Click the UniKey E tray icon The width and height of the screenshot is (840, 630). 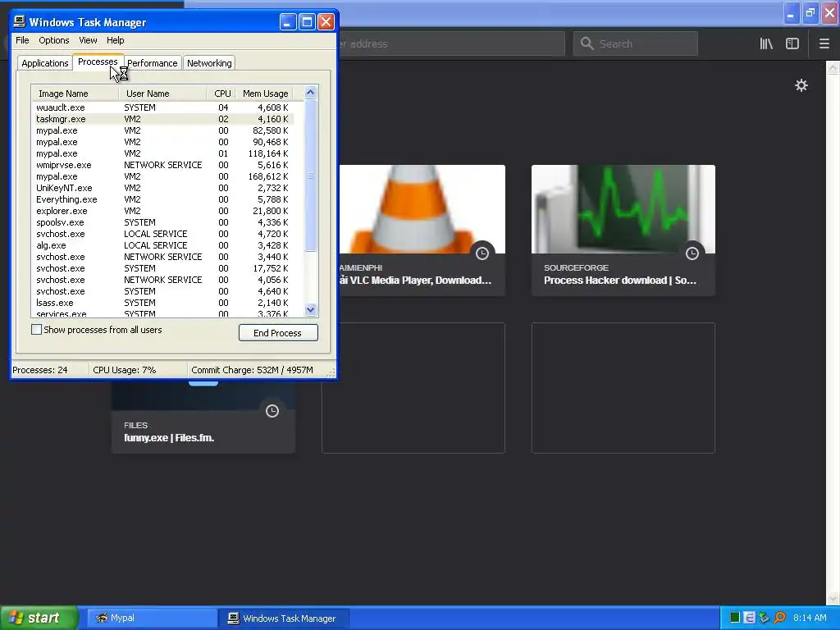pyautogui.click(x=750, y=618)
